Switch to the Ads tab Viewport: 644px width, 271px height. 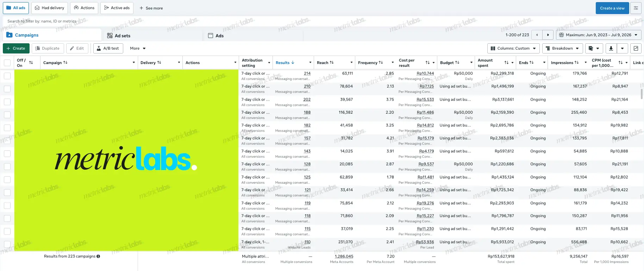point(216,36)
